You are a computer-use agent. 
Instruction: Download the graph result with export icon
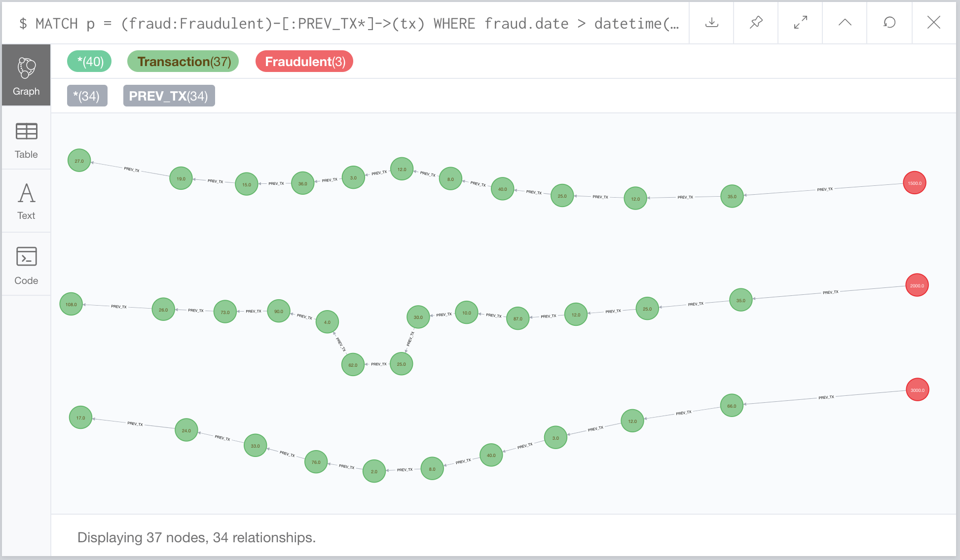pyautogui.click(x=711, y=23)
